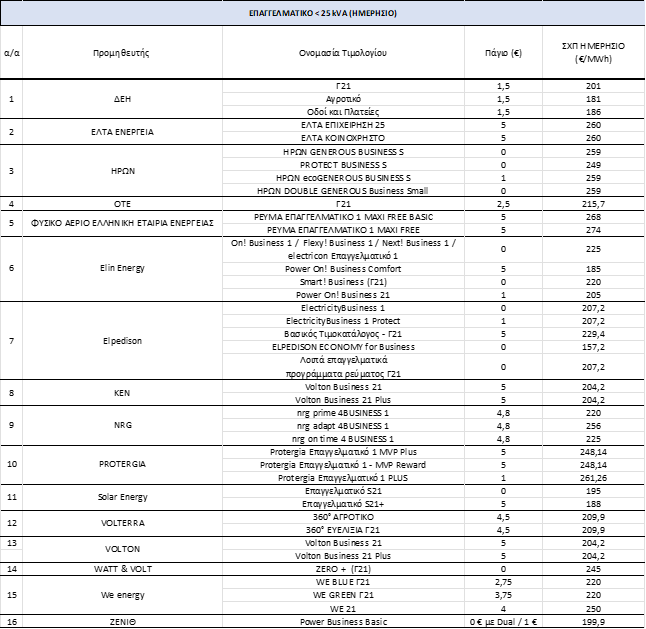Click the 360° ΑΓΡΟΤΙΚΟ cell
Image resolution: width=646 pixels, height=629 pixels.
point(343,517)
